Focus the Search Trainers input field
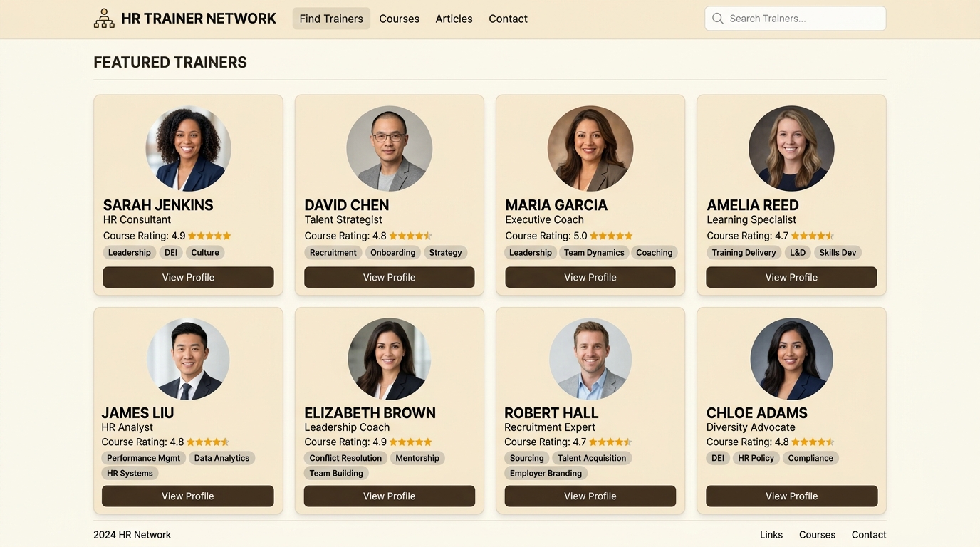The width and height of the screenshot is (980, 547). point(796,19)
